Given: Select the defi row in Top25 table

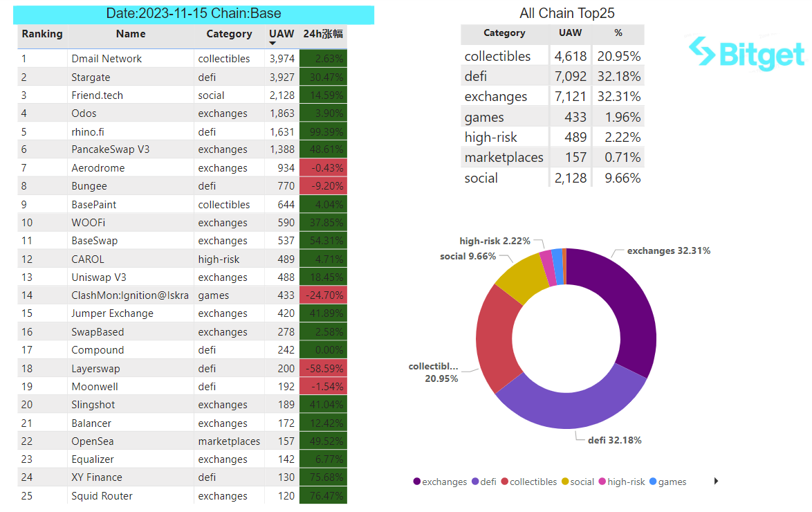Looking at the screenshot, I should coord(553,76).
